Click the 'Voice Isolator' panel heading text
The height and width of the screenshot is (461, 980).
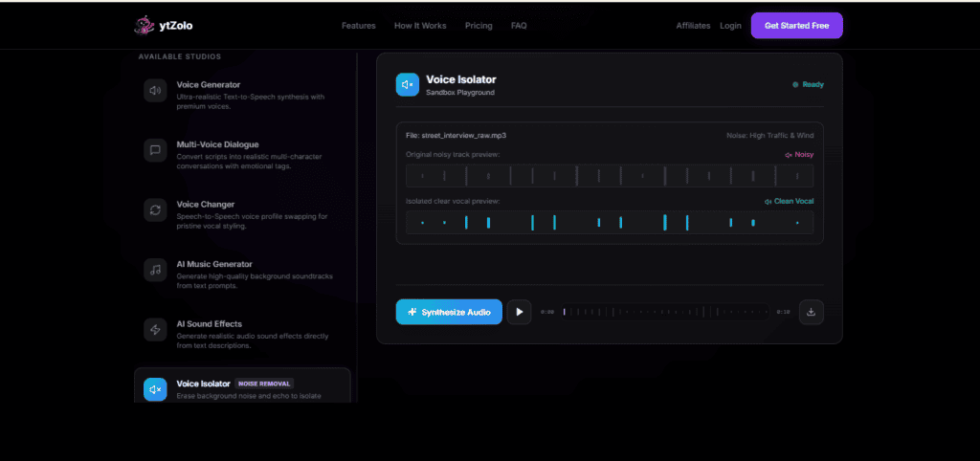point(461,80)
